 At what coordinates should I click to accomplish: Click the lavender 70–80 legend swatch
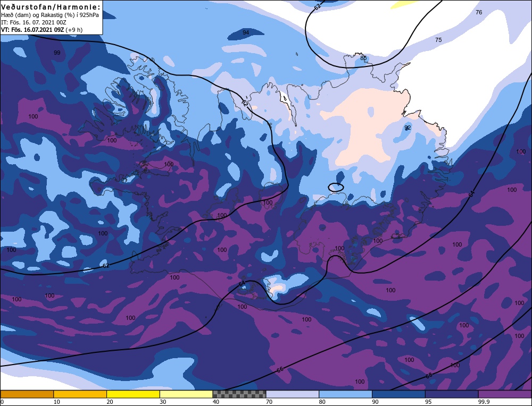293,394
